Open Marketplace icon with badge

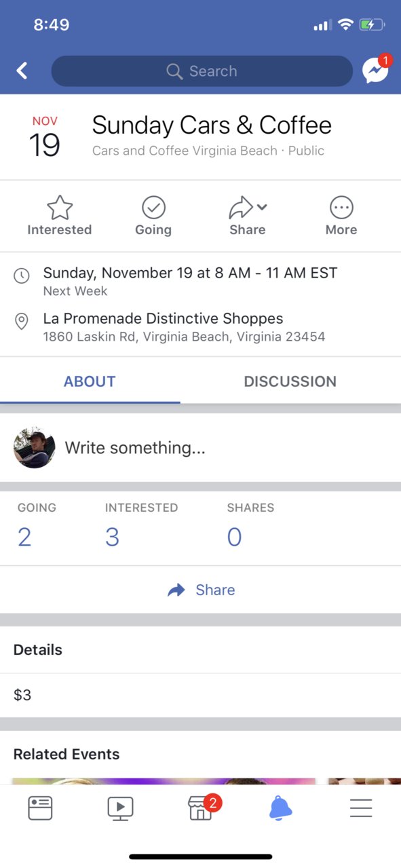tap(202, 807)
